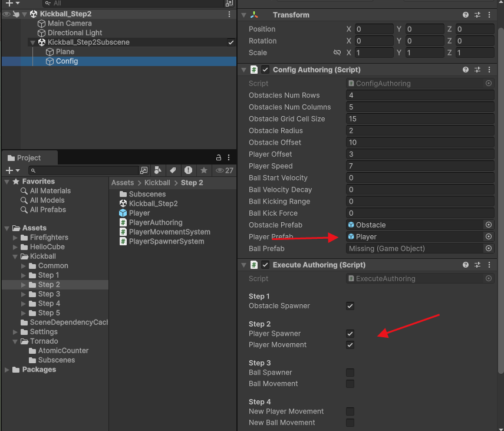Open Transform component help reference
Viewport: 504px width, 431px height.
pos(466,15)
